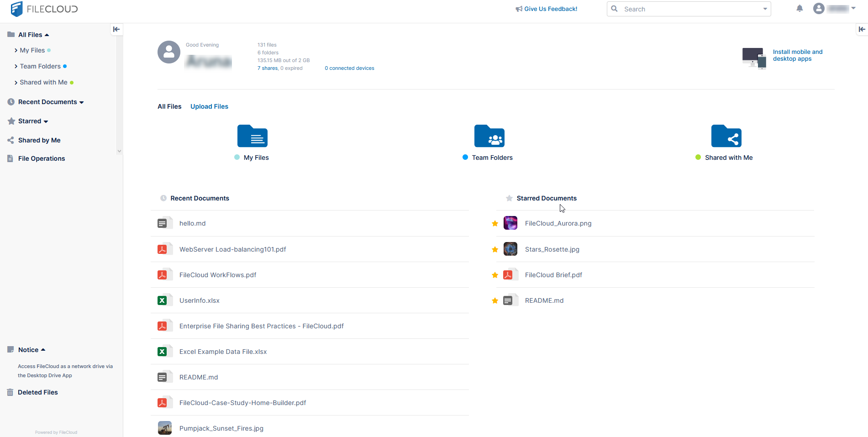Click the Powered by FileCloud link

pyautogui.click(x=56, y=432)
